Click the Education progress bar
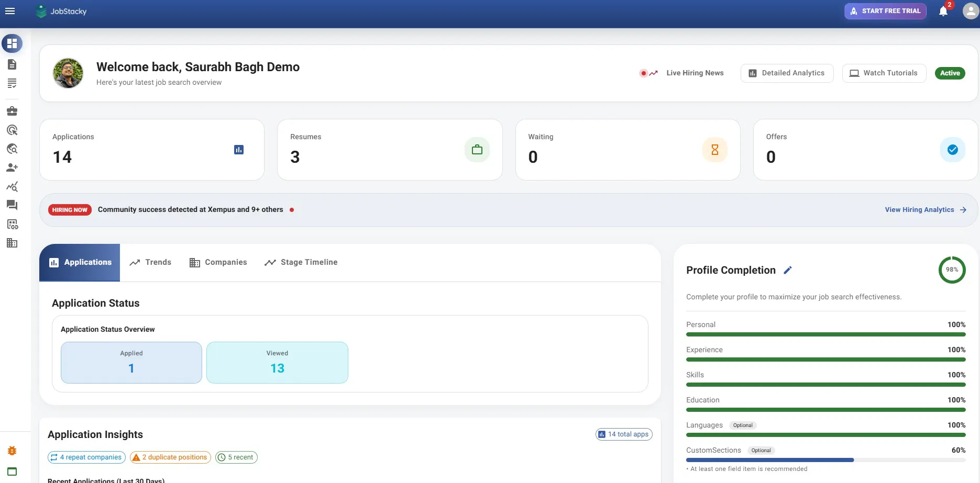The height and width of the screenshot is (483, 980). click(826, 410)
